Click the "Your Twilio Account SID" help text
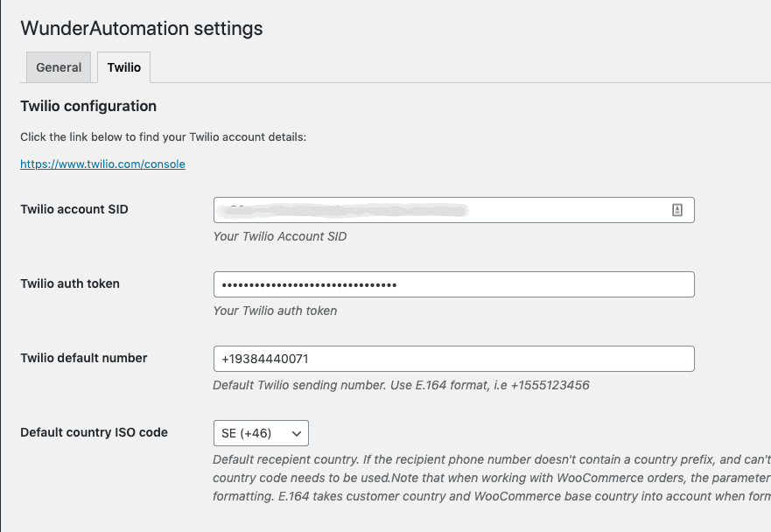This screenshot has height=532, width=771. click(280, 236)
